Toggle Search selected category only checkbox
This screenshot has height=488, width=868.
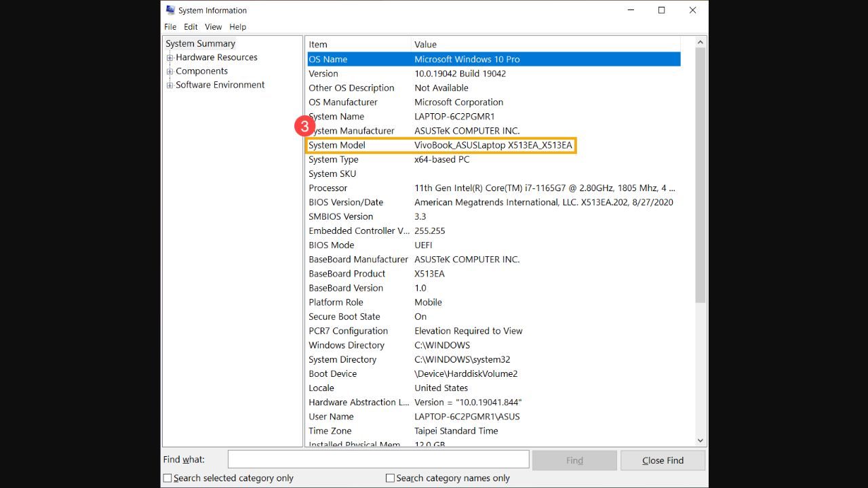click(167, 478)
